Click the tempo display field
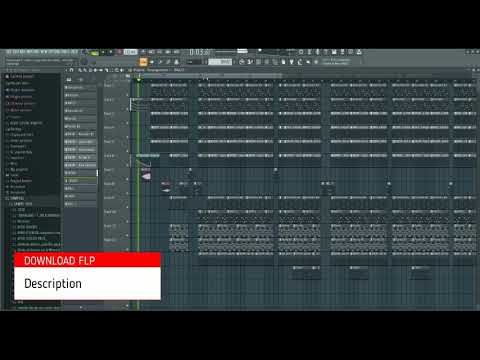The image size is (480, 360). (x=130, y=52)
